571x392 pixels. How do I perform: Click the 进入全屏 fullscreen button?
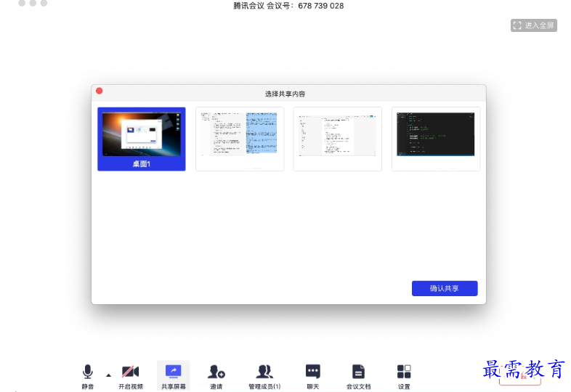click(533, 25)
